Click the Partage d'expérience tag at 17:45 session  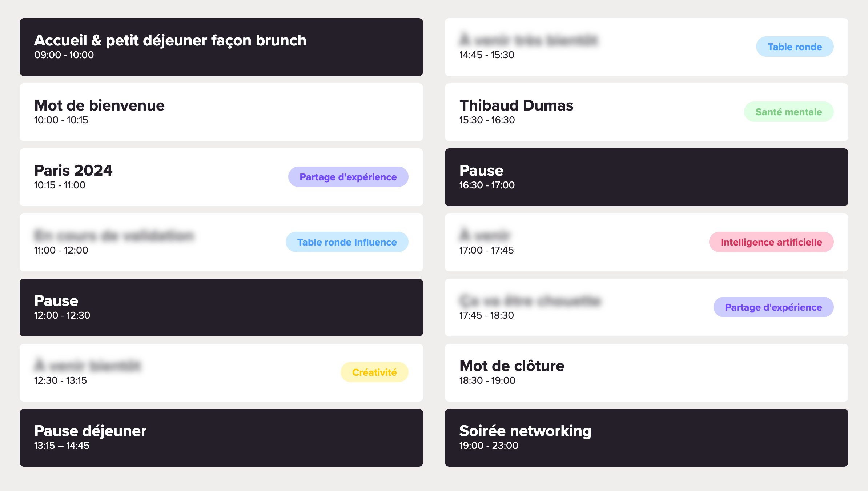coord(773,307)
